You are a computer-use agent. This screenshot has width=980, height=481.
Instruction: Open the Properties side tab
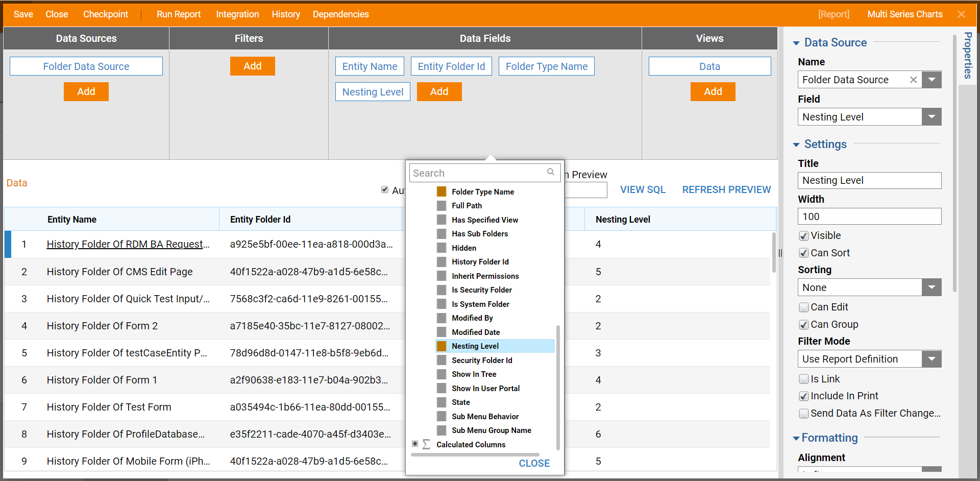click(968, 56)
